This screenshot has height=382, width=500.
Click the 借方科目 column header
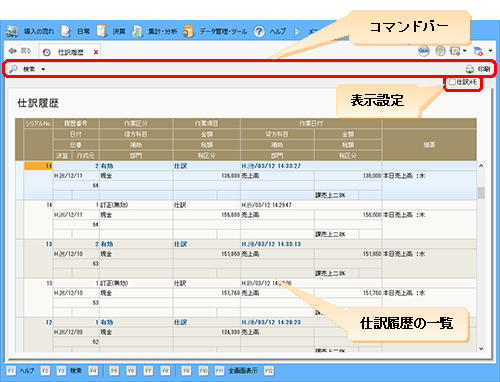tap(136, 134)
